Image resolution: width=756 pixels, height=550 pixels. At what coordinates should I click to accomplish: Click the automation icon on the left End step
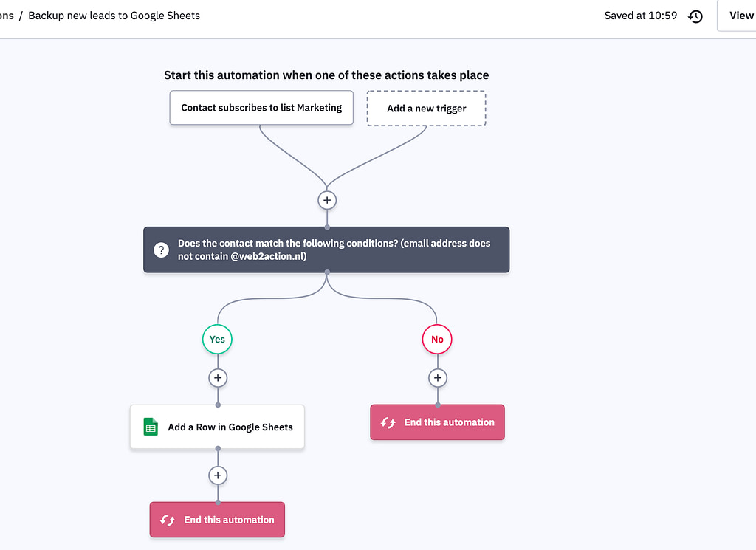point(166,519)
